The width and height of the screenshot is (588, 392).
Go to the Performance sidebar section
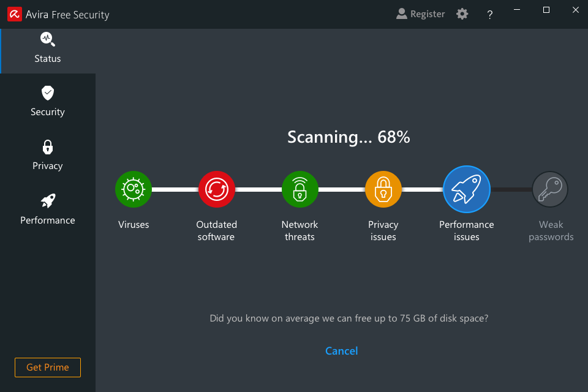(x=48, y=209)
